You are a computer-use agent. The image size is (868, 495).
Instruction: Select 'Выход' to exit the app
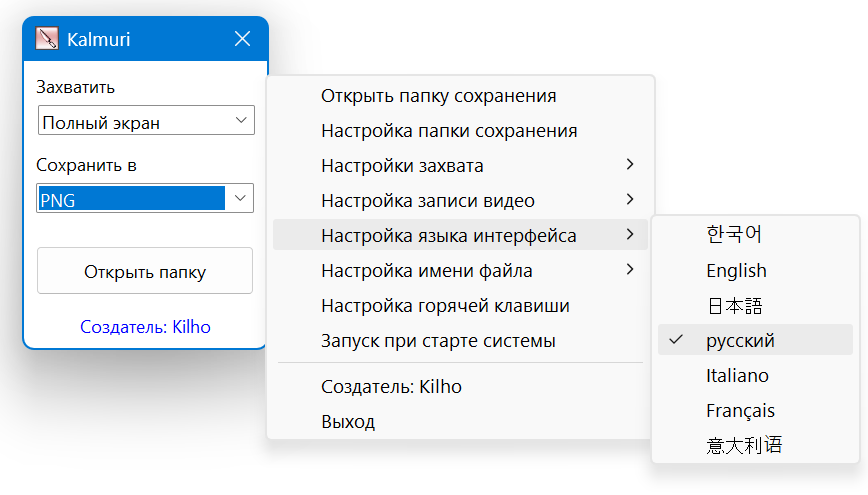(x=348, y=422)
